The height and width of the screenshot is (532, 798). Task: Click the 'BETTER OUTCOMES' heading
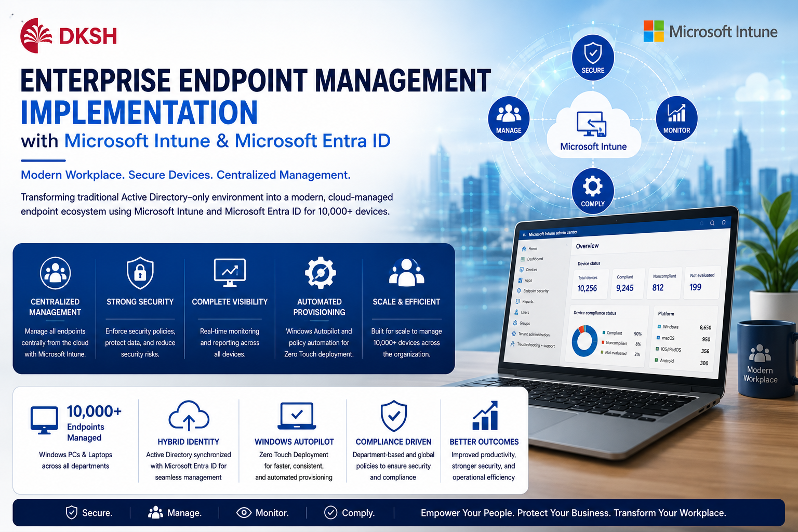pyautogui.click(x=484, y=442)
